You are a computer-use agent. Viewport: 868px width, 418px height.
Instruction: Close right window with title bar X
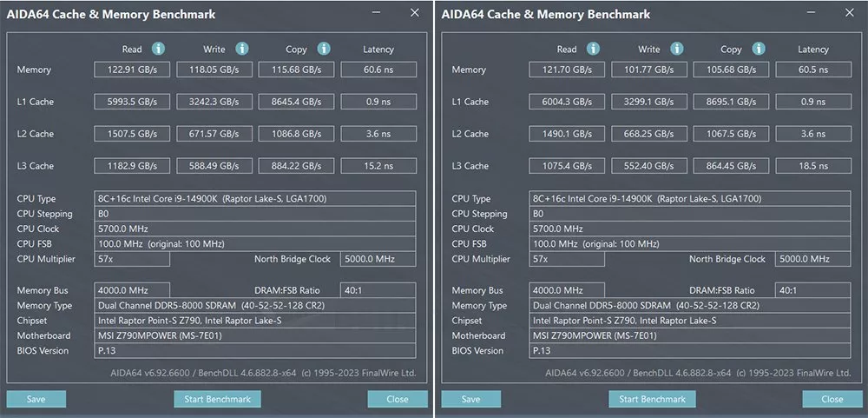pyautogui.click(x=849, y=13)
